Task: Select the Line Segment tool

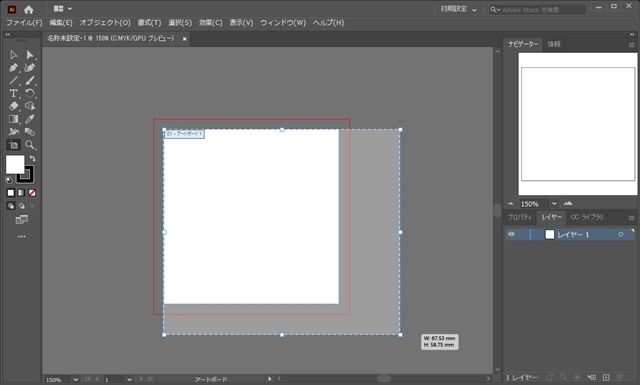Action: coord(13,80)
